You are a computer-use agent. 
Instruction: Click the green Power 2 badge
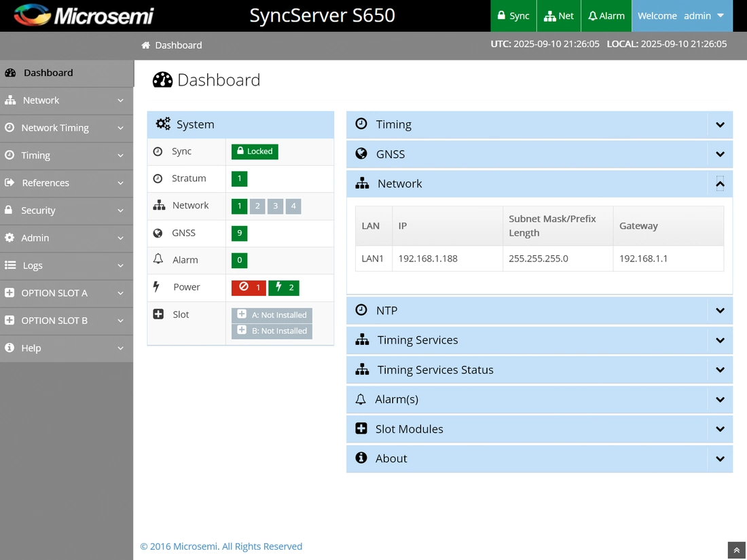(284, 288)
